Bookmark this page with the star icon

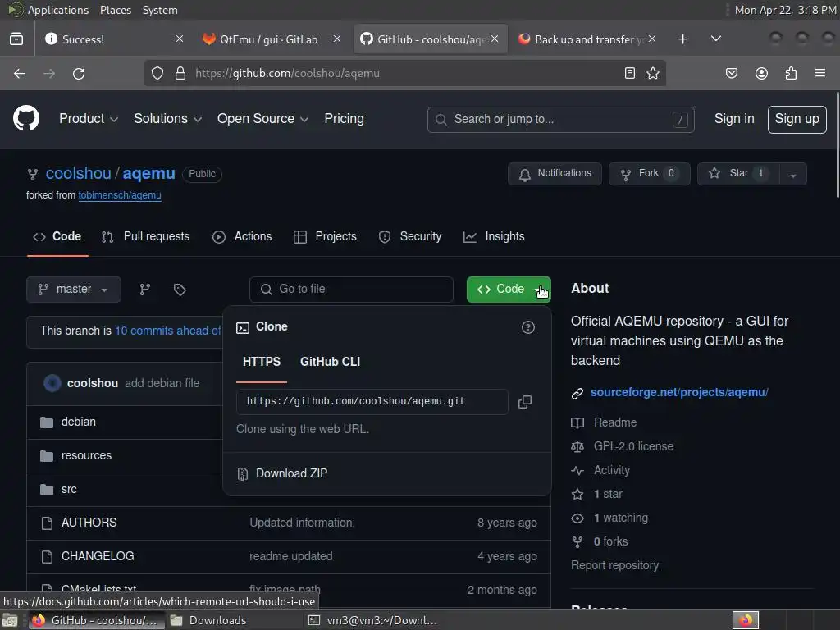click(652, 73)
